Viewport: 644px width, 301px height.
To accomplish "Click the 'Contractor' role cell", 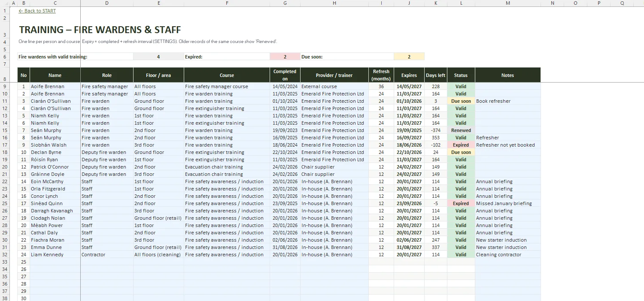I will [x=107, y=255].
